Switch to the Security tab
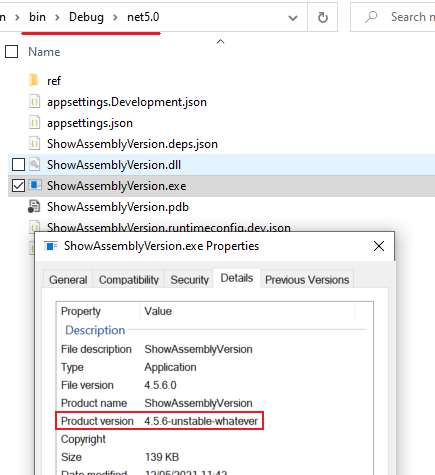The image size is (435, 475). pos(189,280)
